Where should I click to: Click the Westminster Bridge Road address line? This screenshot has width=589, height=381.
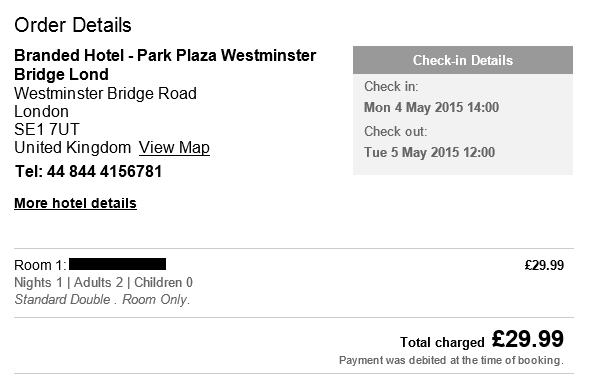tap(106, 93)
